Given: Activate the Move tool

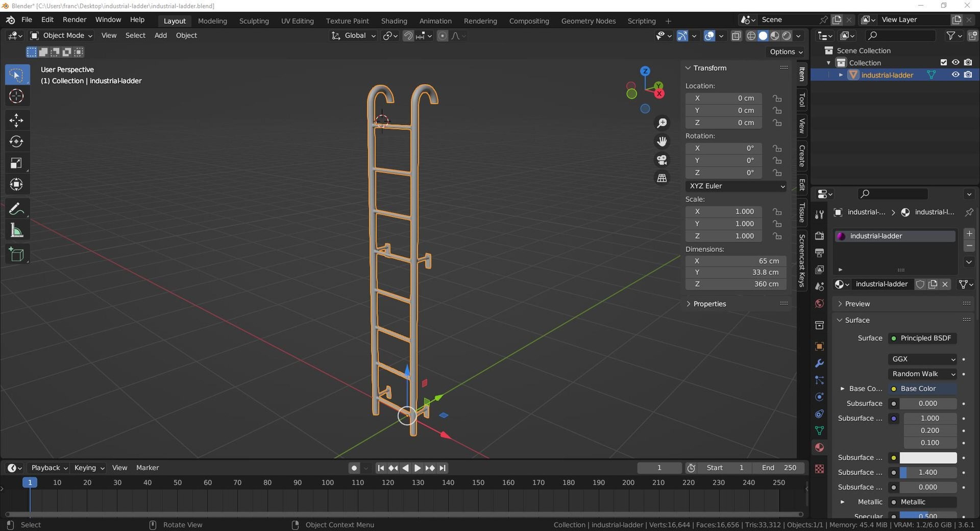Looking at the screenshot, I should coord(16,120).
